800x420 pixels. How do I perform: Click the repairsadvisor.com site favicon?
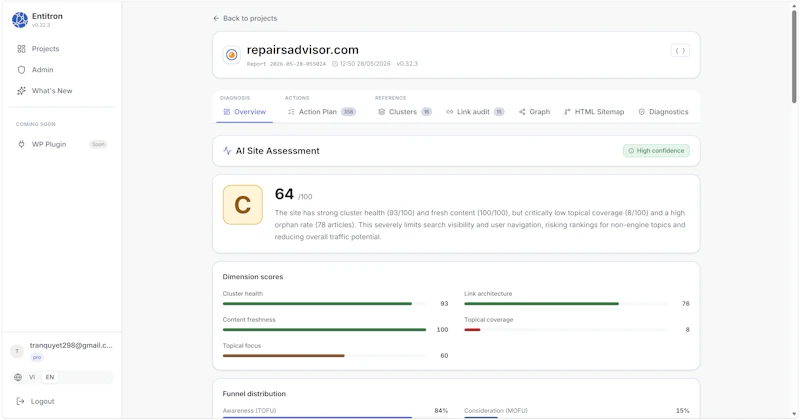pos(232,55)
